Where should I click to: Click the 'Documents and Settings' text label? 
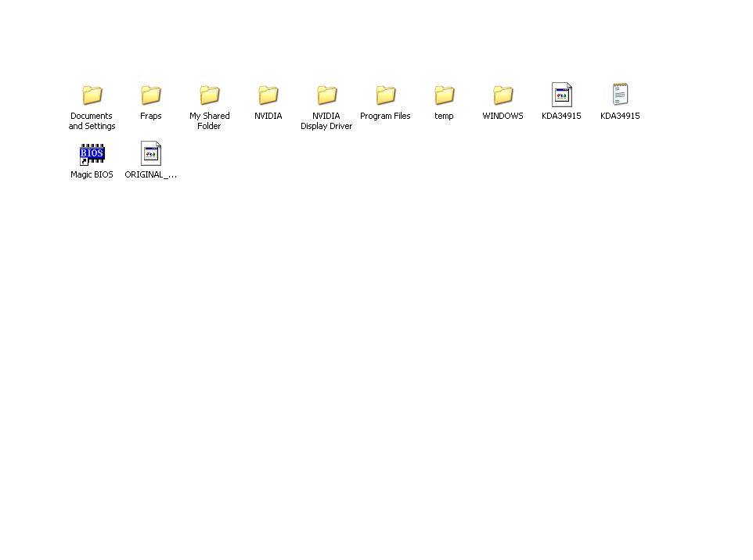click(x=92, y=121)
